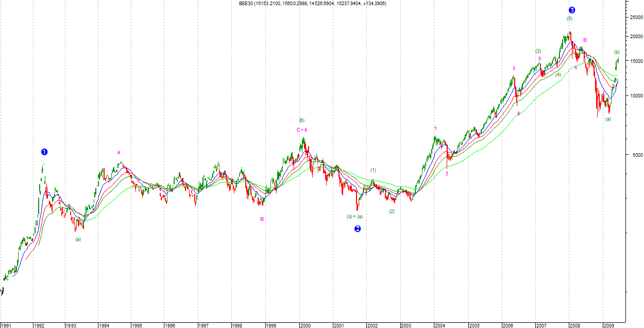Image resolution: width=644 pixels, height=328 pixels.
Task: Click the 1992 year label on time axis
Action: [x=39, y=325]
